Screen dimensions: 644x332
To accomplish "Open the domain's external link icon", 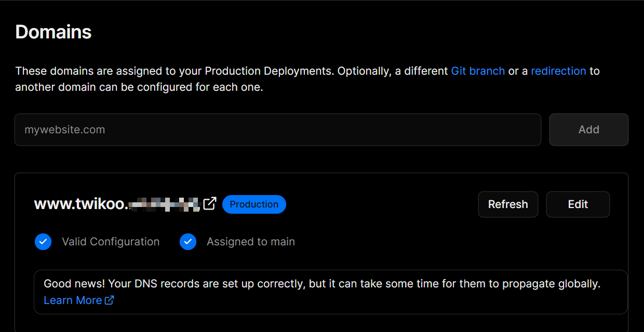I will coord(210,204).
